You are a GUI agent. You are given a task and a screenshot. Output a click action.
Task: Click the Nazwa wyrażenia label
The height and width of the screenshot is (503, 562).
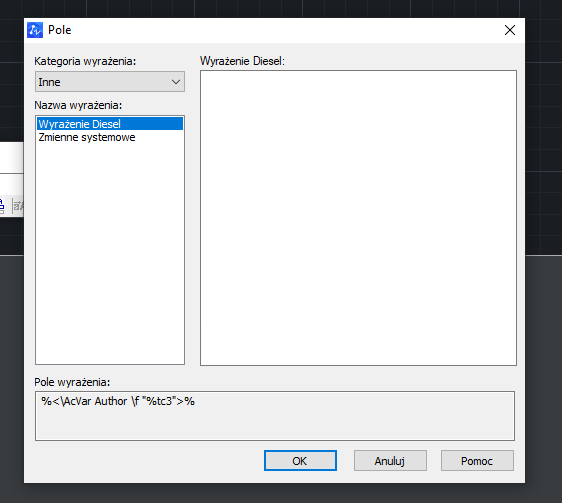click(78, 105)
